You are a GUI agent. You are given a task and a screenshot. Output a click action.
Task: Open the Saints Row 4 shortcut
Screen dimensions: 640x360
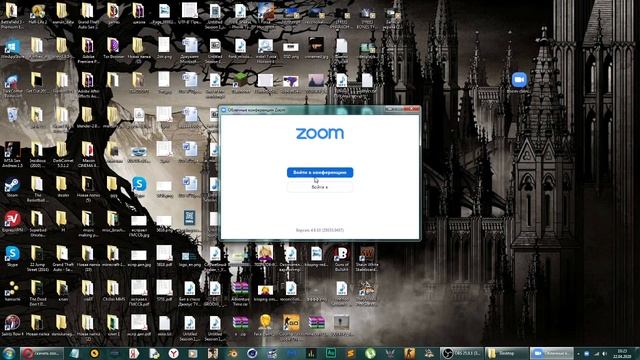pos(12,325)
